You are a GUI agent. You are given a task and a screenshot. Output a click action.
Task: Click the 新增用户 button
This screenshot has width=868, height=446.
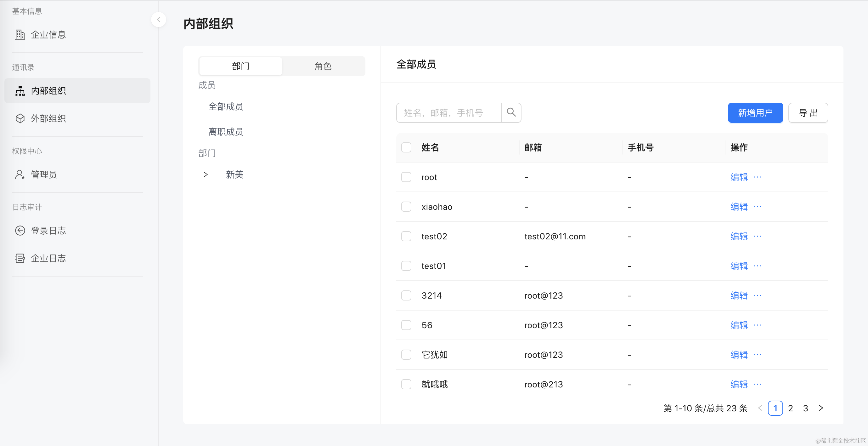click(755, 112)
